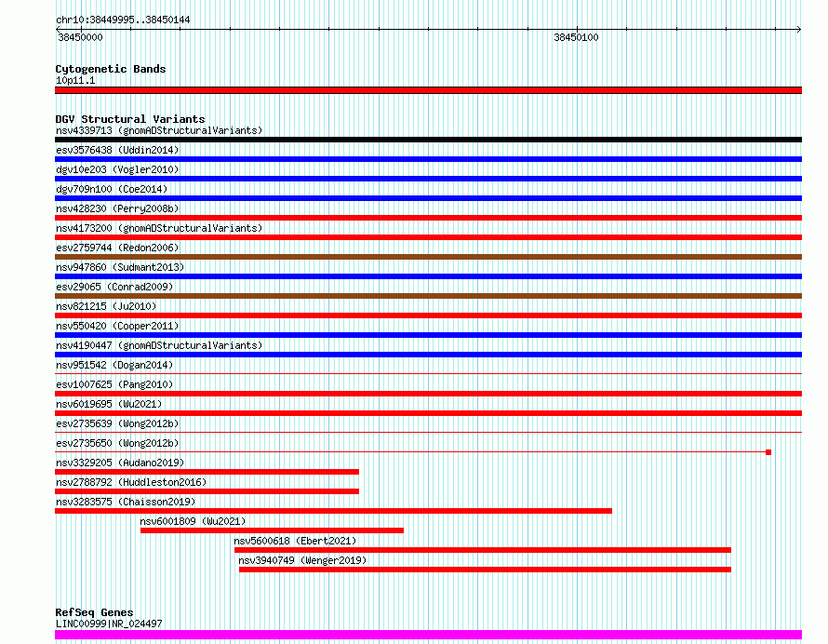Image resolution: width=828 pixels, height=644 pixels.
Task: Select the red nsv6001809 variant bar
Action: 272,530
